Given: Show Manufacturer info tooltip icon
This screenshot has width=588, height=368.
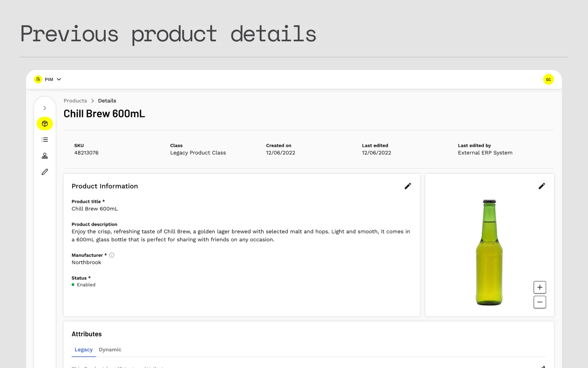Looking at the screenshot, I should 112,255.
